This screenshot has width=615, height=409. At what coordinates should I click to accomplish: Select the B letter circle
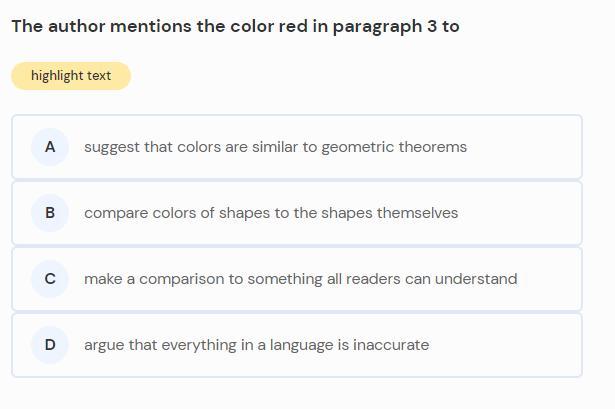(x=50, y=213)
